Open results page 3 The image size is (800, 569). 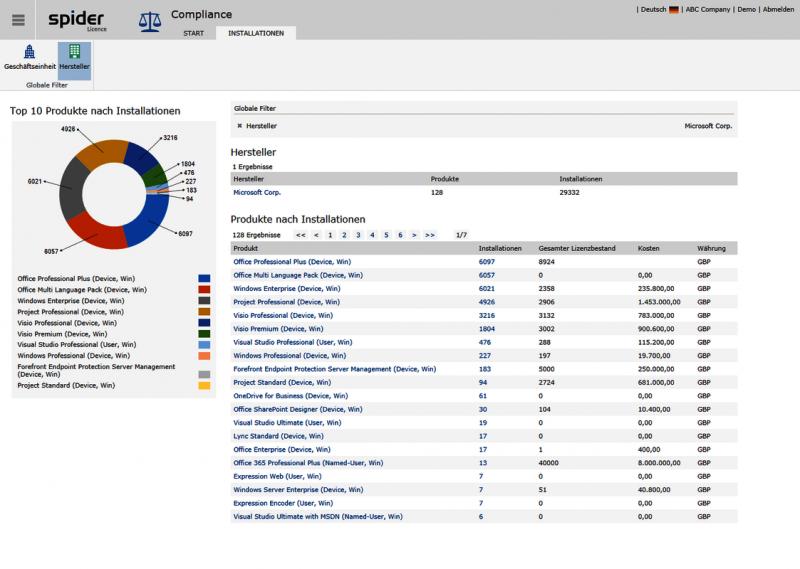tap(358, 235)
